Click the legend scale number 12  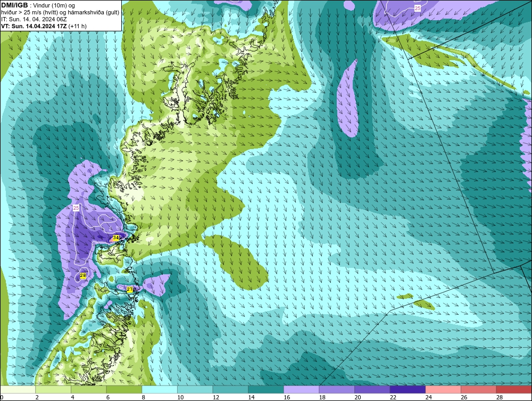216,397
